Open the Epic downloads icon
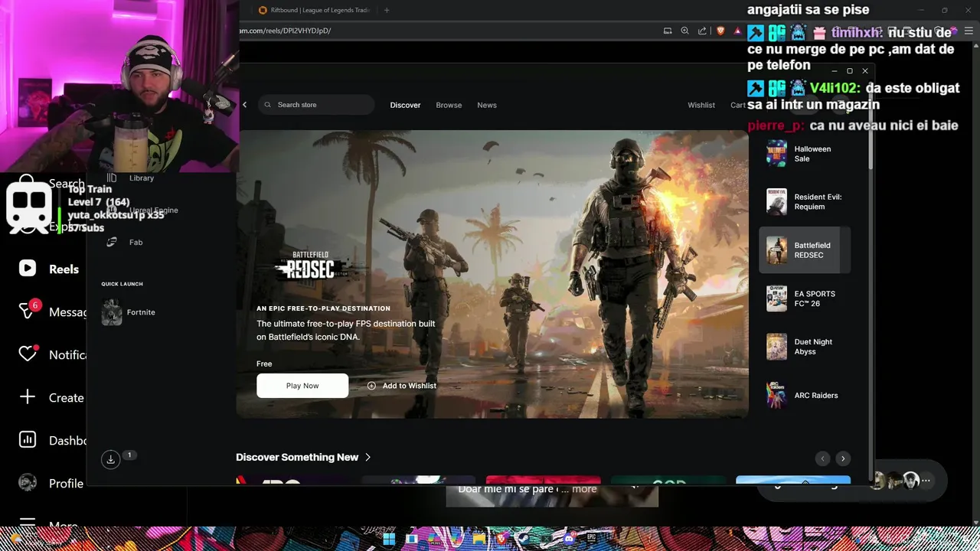 110,459
